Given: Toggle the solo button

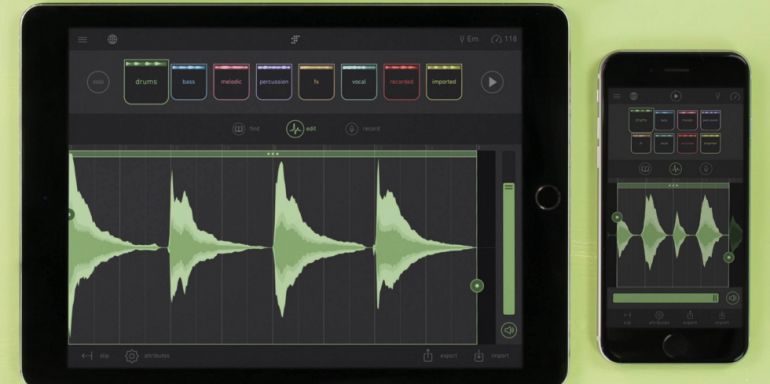Looking at the screenshot, I should point(98,82).
